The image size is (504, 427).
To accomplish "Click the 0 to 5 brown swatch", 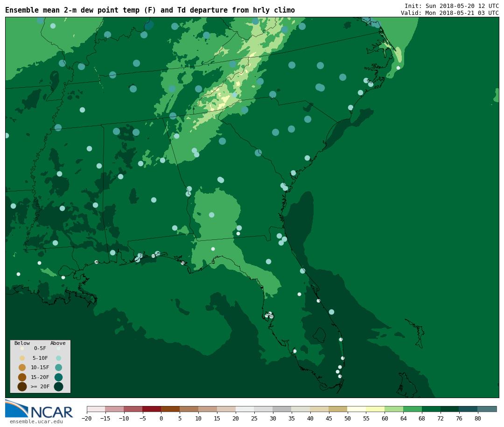I will [171, 409].
